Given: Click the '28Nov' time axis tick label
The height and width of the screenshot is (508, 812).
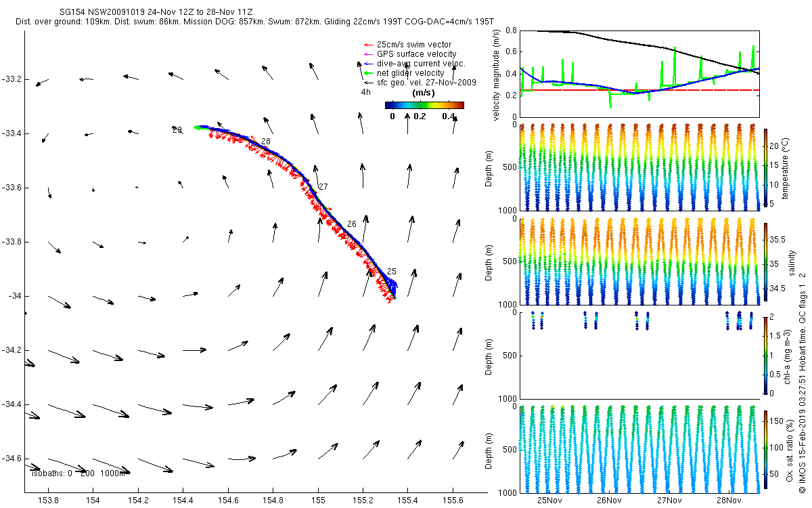Looking at the screenshot, I should point(729,501).
